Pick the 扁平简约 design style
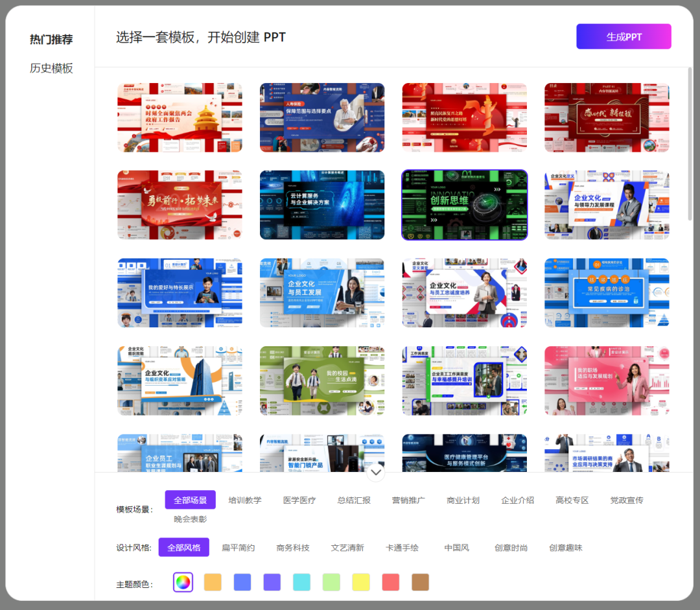This screenshot has height=610, width=700. tap(239, 548)
